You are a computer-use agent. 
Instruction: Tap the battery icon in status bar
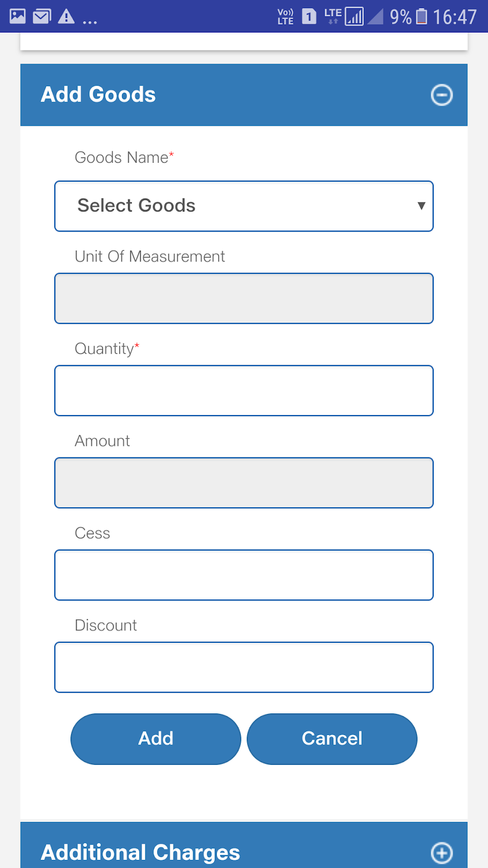[421, 16]
